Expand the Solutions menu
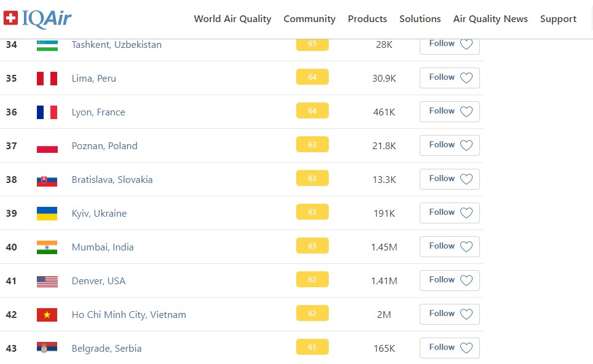593x364 pixels. [420, 19]
